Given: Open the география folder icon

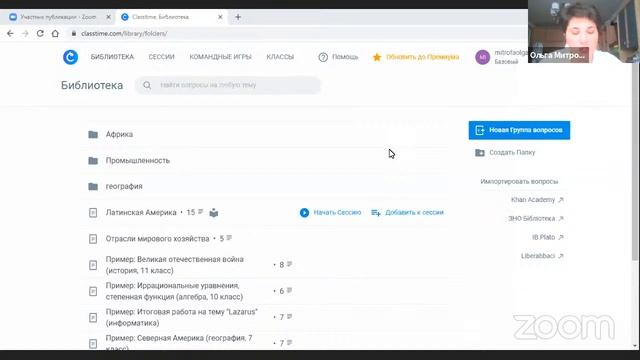Looking at the screenshot, I should coord(93,186).
